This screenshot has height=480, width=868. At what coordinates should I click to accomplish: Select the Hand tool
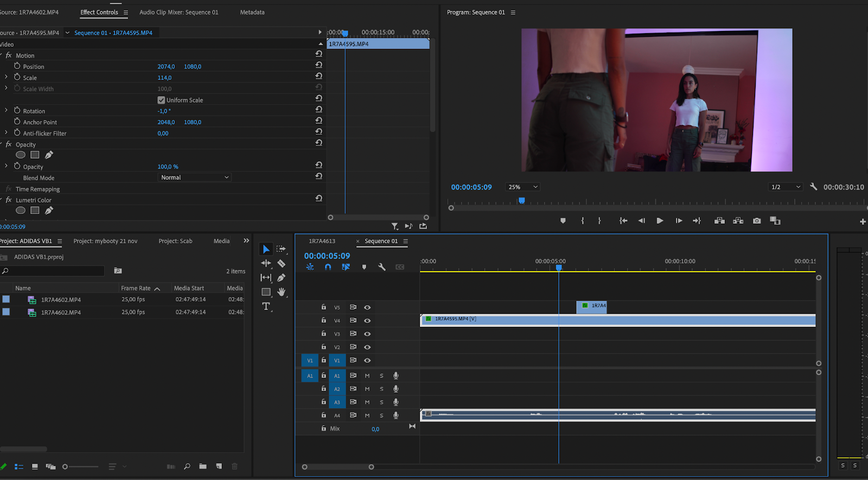point(281,292)
